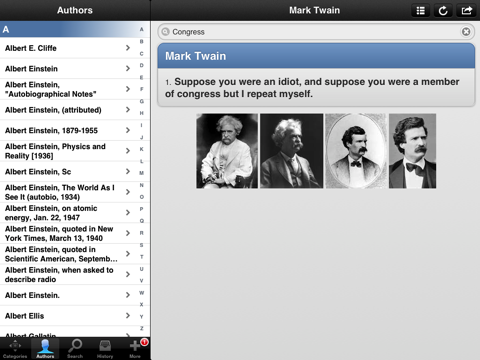This screenshot has width=480, height=360.
Task: Open Einstein quoted in Scientific American row
Action: tap(68, 254)
